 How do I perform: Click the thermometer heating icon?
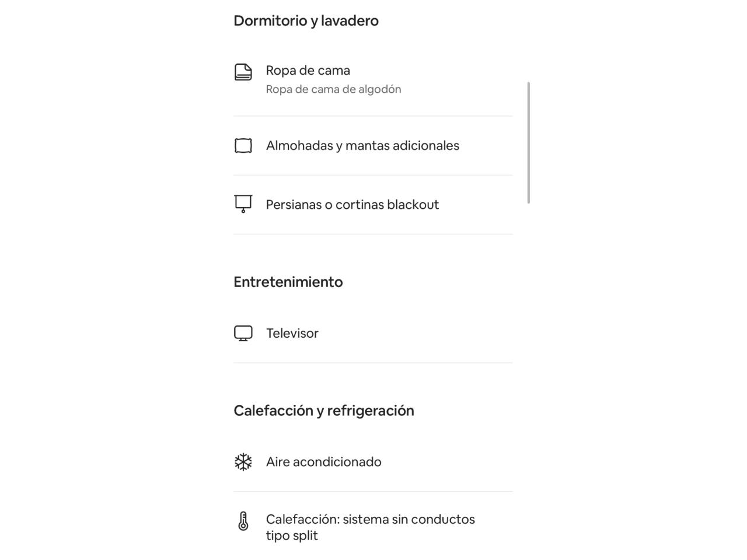pos(243,521)
